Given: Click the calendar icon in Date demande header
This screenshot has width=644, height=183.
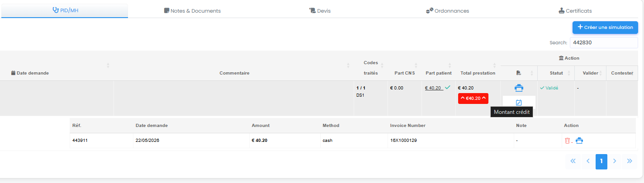Looking at the screenshot, I should coord(13,73).
